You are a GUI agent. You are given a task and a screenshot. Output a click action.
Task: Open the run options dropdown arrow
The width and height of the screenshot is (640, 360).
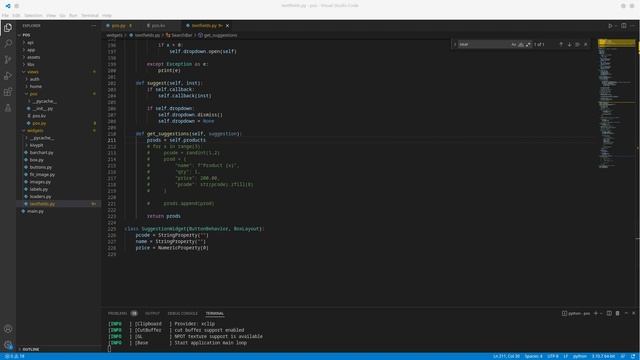coord(616,26)
